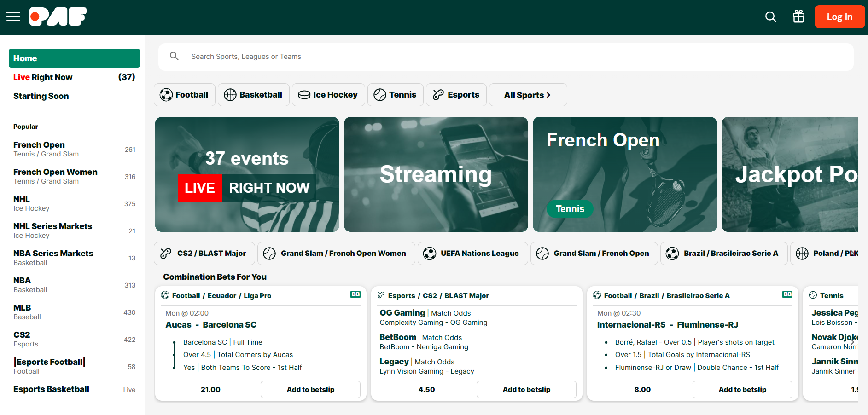This screenshot has width=868, height=415.
Task: Click football icon on Ecuador Liga Pro card
Action: click(165, 295)
